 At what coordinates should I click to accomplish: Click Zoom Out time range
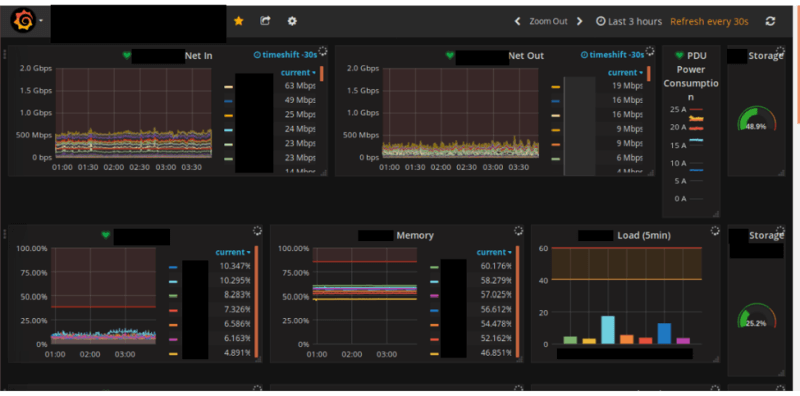(x=548, y=21)
